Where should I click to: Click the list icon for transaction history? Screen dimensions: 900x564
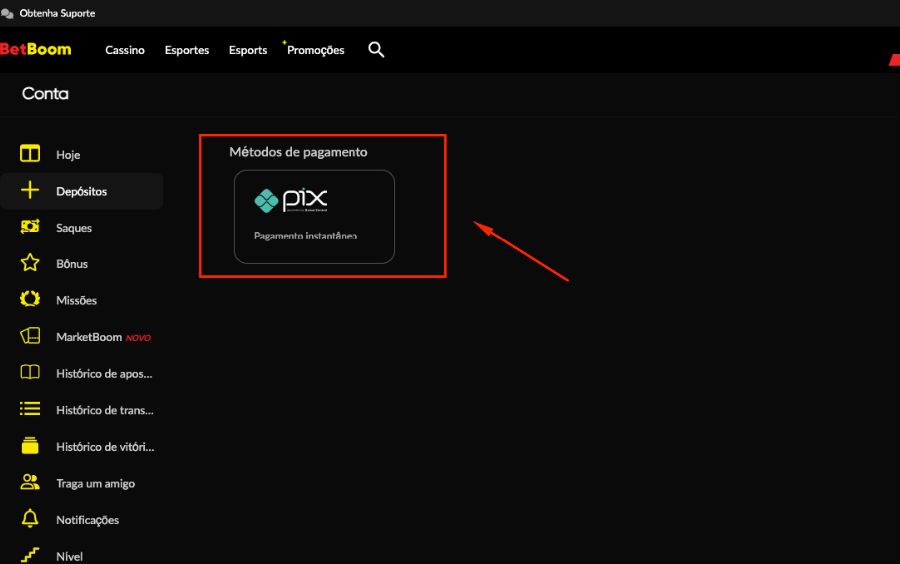pyautogui.click(x=30, y=409)
